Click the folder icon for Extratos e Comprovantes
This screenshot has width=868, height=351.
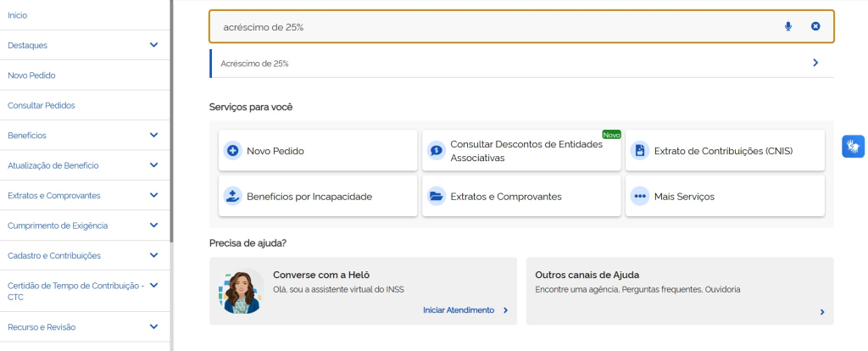click(436, 196)
